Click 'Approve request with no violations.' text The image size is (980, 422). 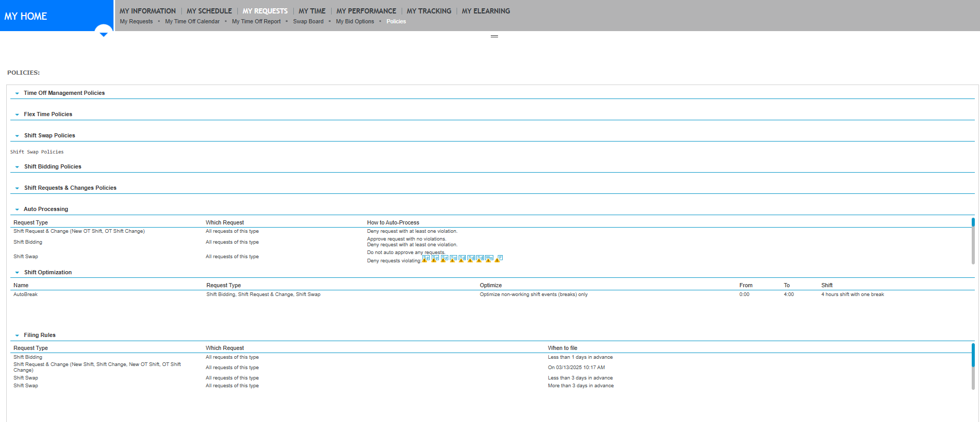point(407,239)
